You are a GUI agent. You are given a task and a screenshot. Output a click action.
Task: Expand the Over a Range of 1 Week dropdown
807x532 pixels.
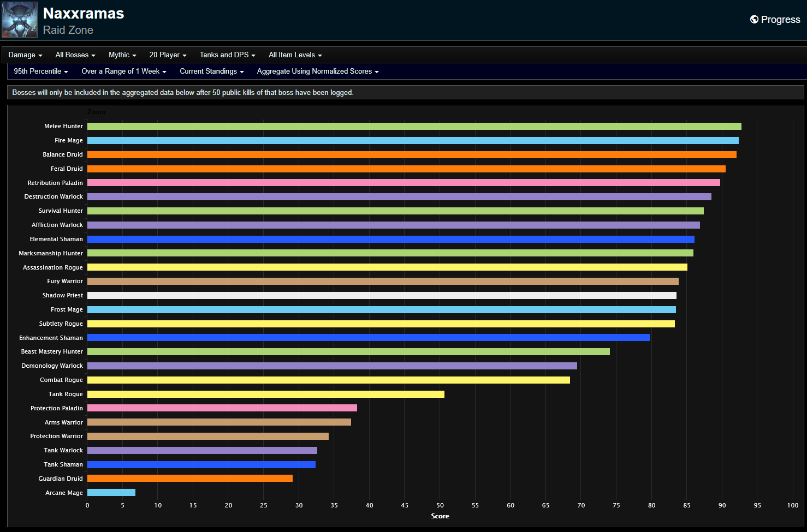click(123, 71)
